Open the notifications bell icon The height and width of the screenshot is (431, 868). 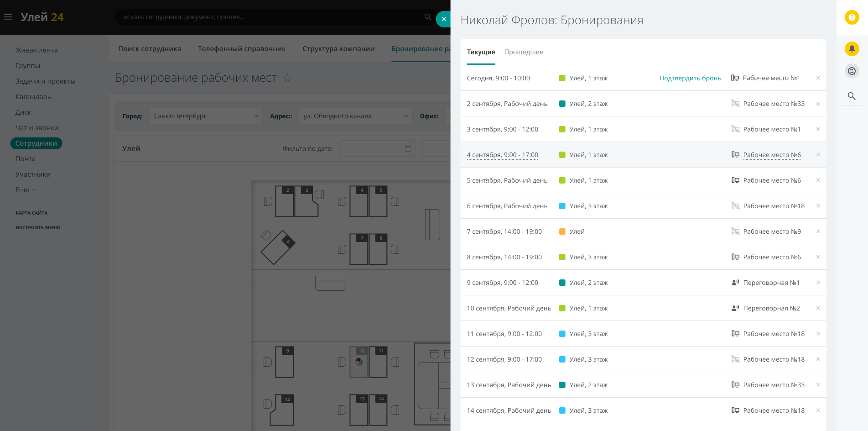[852, 49]
